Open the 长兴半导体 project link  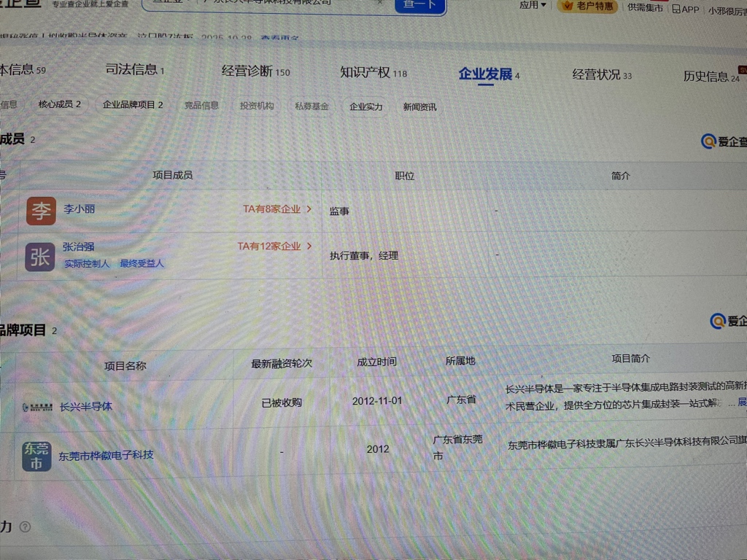(86, 407)
